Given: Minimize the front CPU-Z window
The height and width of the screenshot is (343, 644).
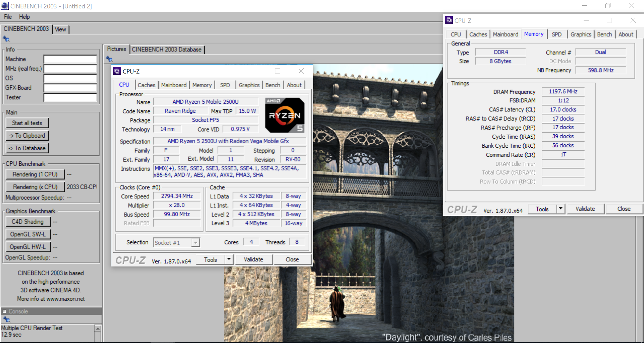Looking at the screenshot, I should [x=255, y=71].
